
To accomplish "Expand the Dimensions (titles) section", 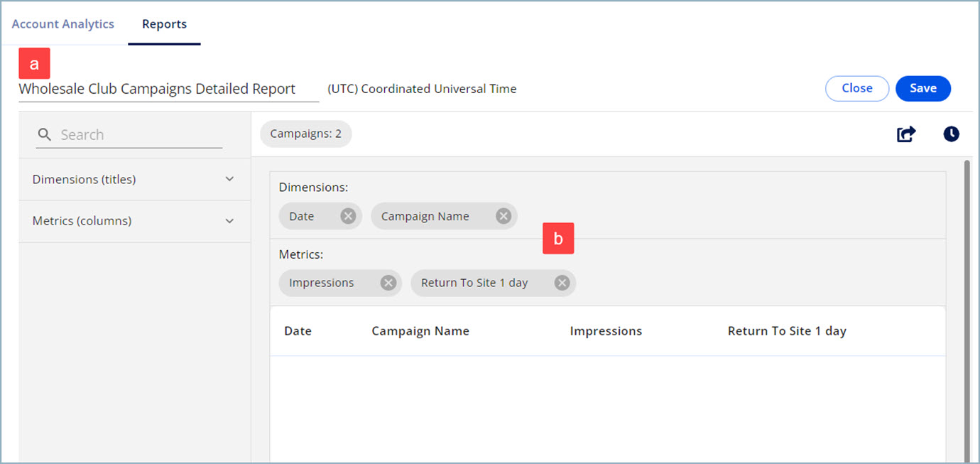I will coord(134,179).
